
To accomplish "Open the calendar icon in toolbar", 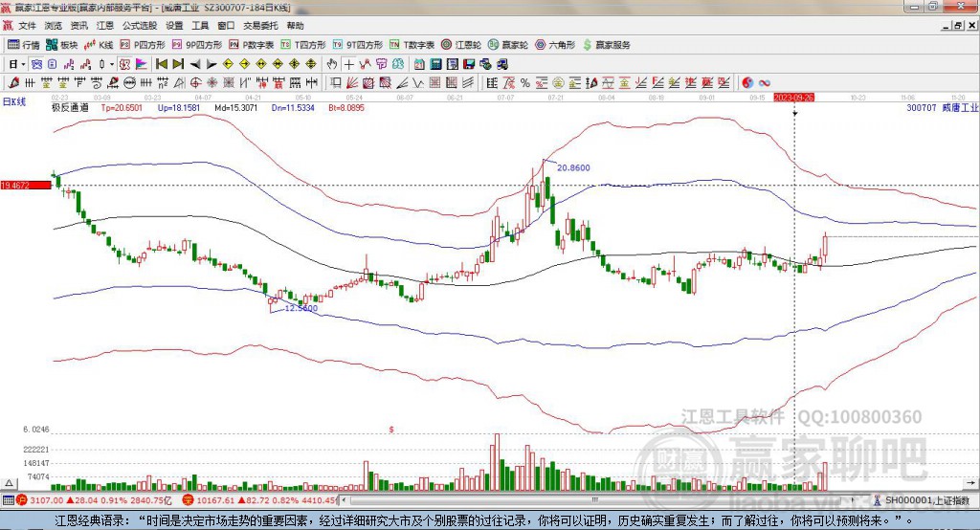I will (x=419, y=64).
